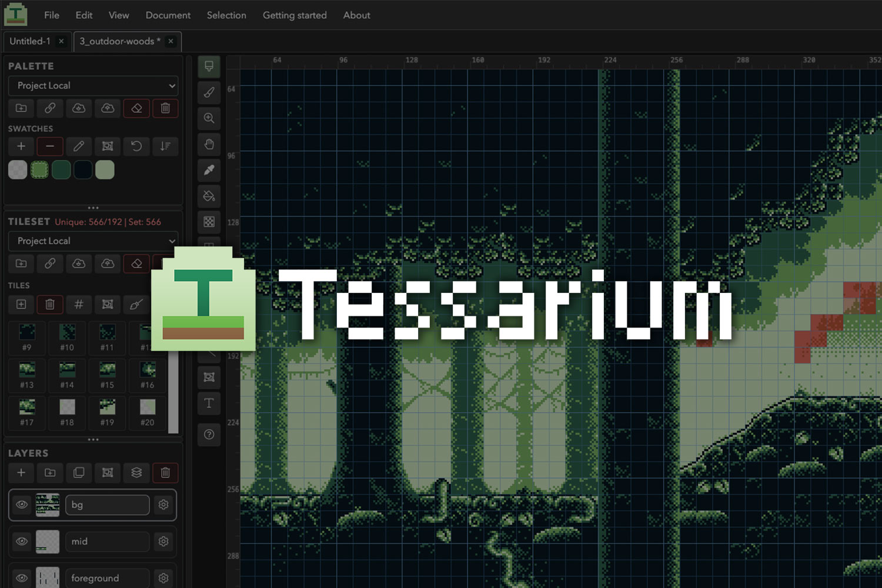The image size is (882, 588).
Task: Open the About menu
Action: (x=356, y=15)
